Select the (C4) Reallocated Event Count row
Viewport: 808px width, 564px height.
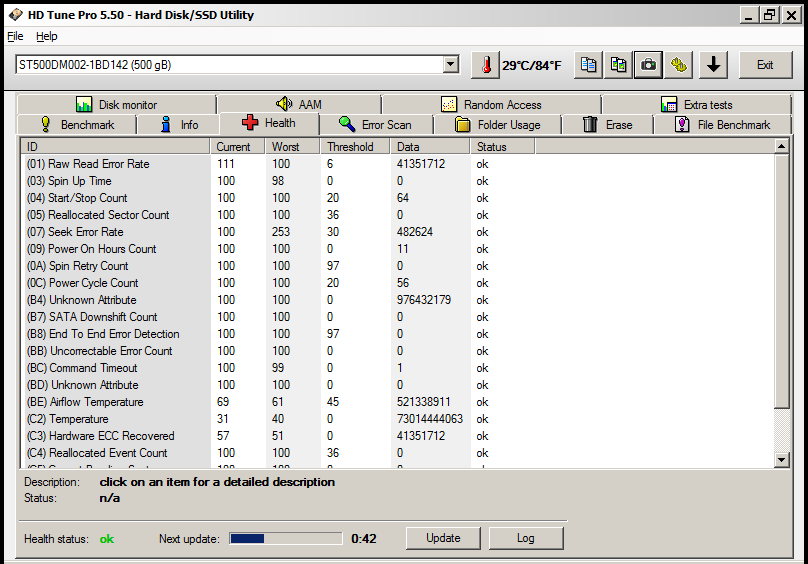[397, 453]
